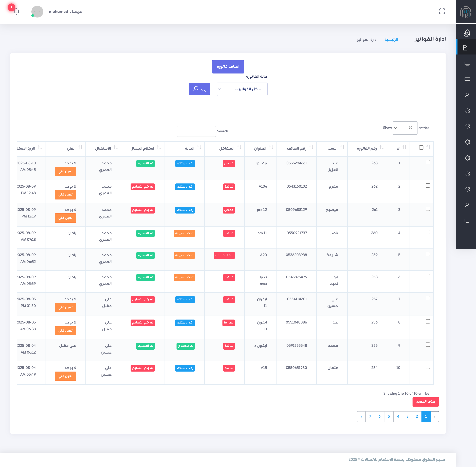Select checkbox for invoice 254 row
476x467 pixels.
pos(428,367)
